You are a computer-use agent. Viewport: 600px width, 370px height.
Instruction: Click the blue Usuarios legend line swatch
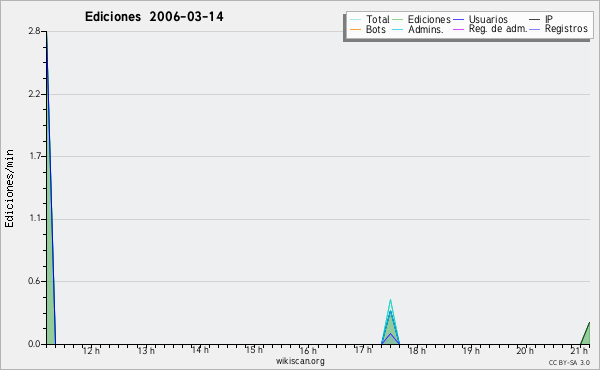(x=458, y=20)
